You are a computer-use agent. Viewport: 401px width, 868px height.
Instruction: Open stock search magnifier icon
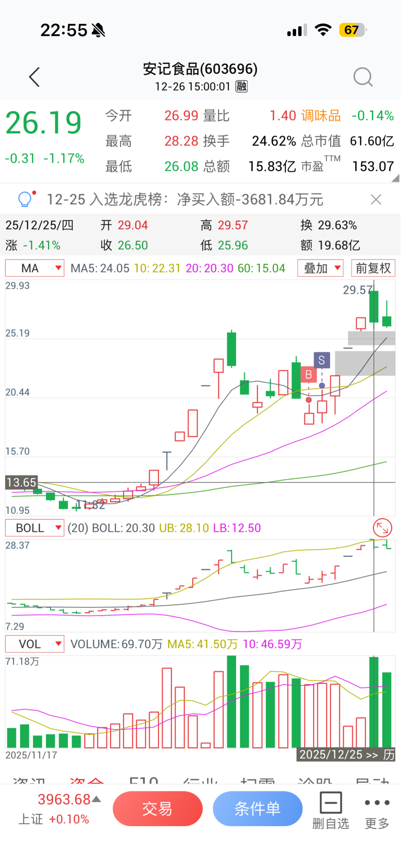point(363,77)
